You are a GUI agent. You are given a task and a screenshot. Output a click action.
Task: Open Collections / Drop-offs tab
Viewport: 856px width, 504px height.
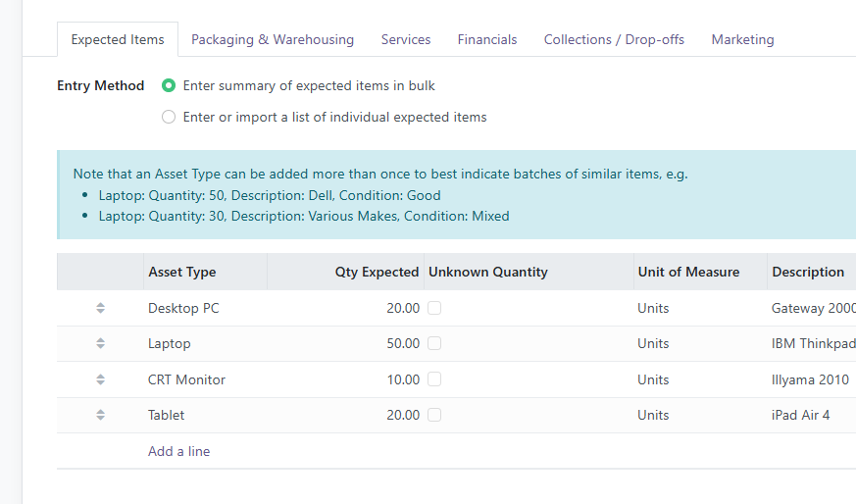pos(614,40)
